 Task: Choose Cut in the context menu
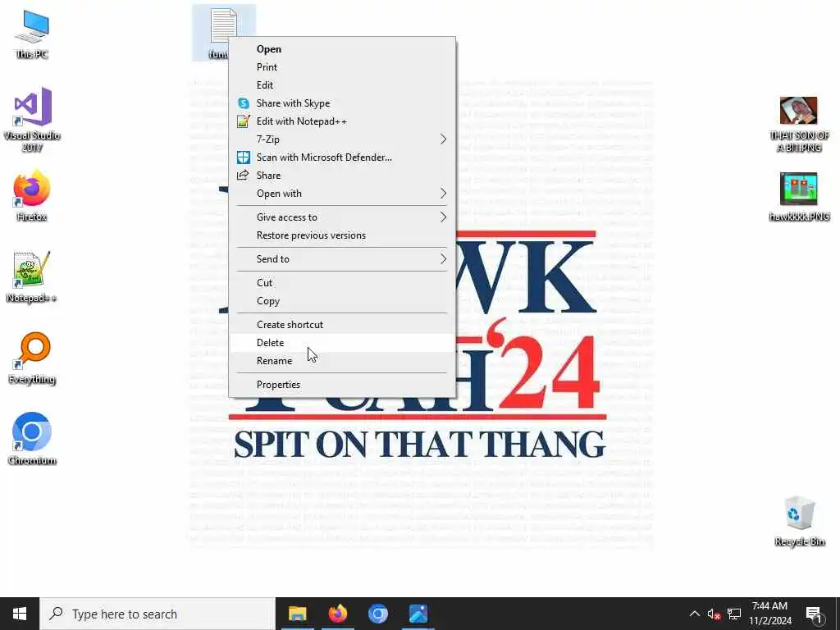click(x=342, y=283)
